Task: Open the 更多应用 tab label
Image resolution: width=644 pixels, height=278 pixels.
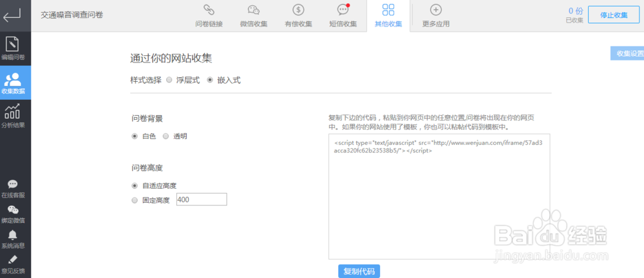Action: pyautogui.click(x=436, y=24)
